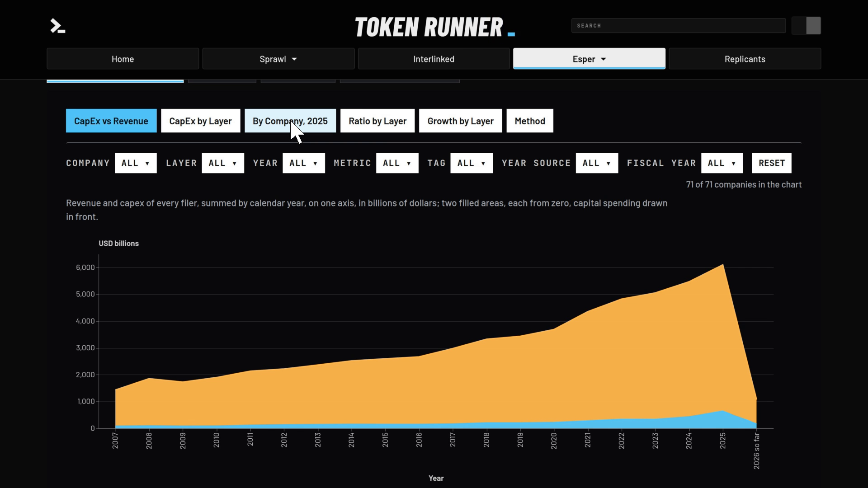
Task: Expand the Esper dropdown menu
Action: pos(589,59)
